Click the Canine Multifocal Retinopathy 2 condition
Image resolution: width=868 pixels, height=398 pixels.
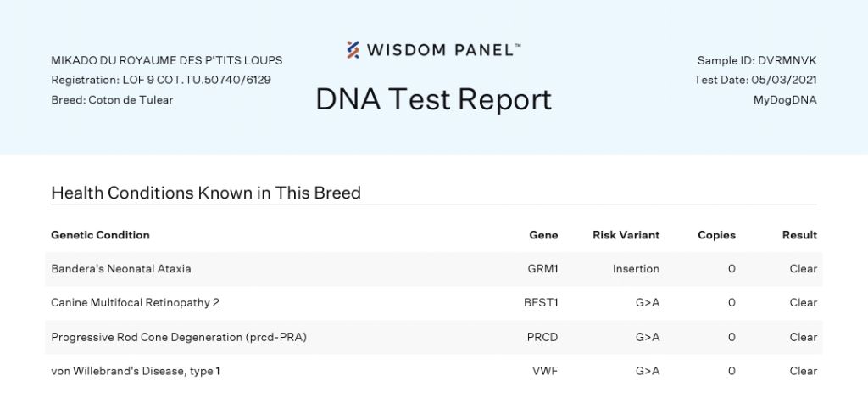(x=135, y=302)
